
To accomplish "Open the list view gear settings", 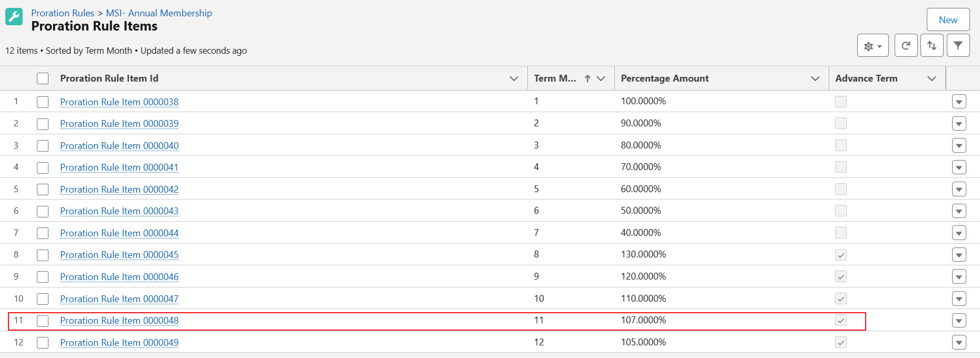I will click(x=873, y=46).
